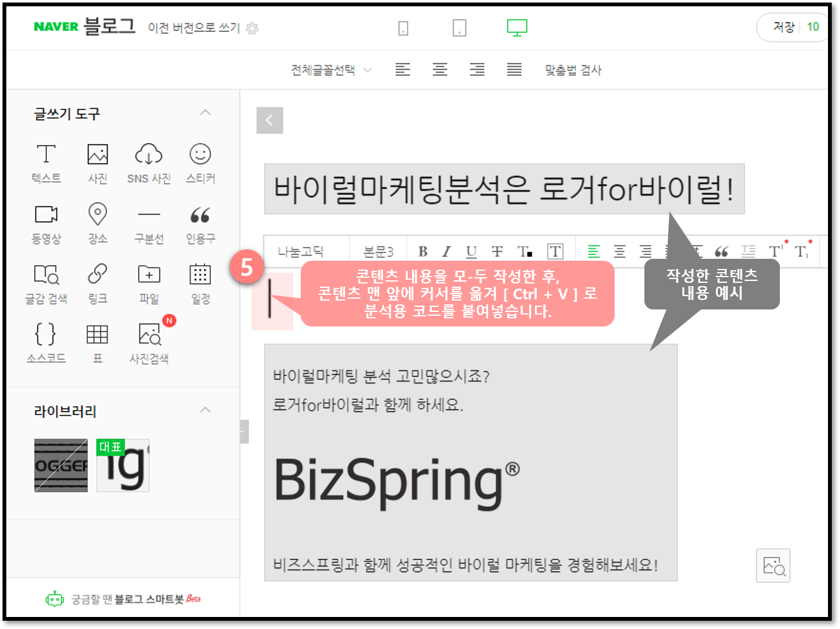This screenshot has width=840, height=629.
Task: Toggle strikethrough in text toolbar
Action: 498,252
